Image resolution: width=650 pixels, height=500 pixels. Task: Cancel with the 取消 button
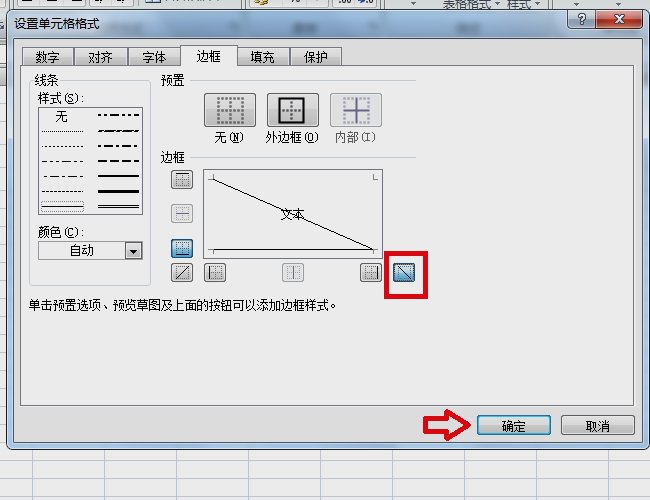(598, 425)
